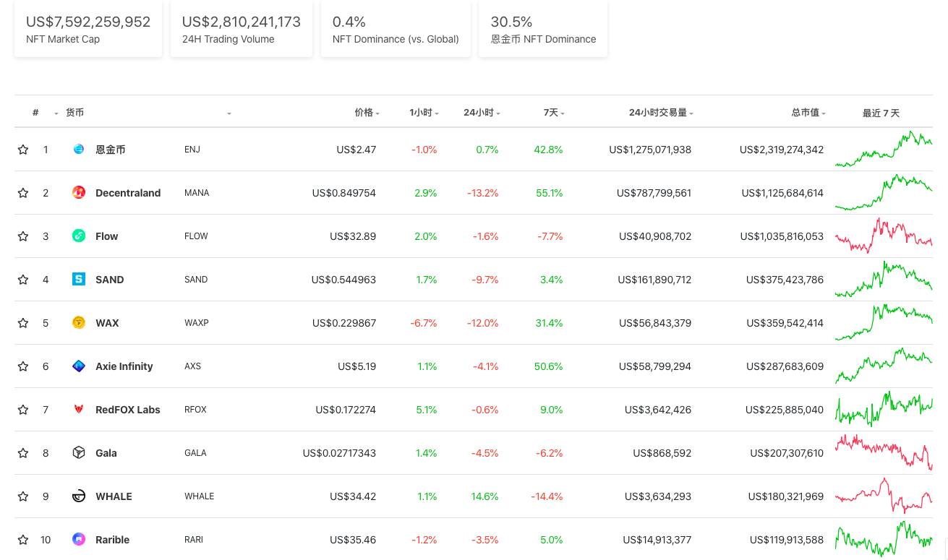Click the Rarible logo icon
948x560 pixels.
[x=79, y=540]
